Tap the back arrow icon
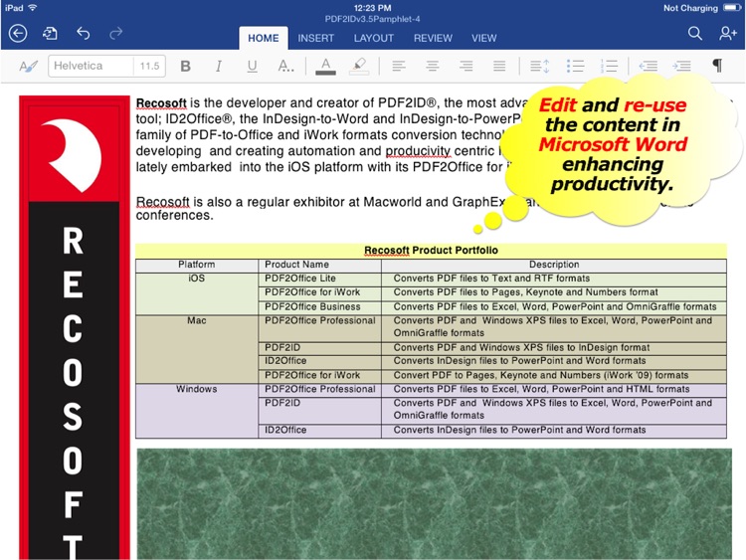Image resolution: width=746 pixels, height=560 pixels. point(18,33)
